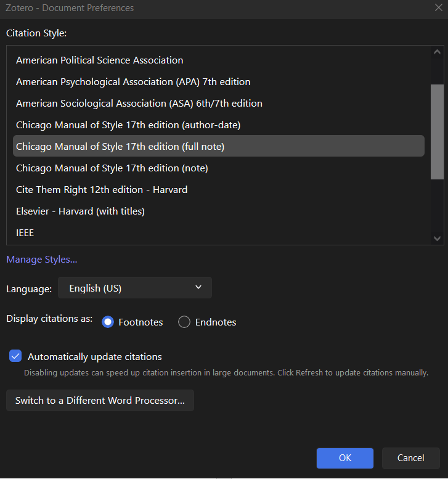Choose the Endnotes radio button
The width and height of the screenshot is (448, 479).
[184, 322]
